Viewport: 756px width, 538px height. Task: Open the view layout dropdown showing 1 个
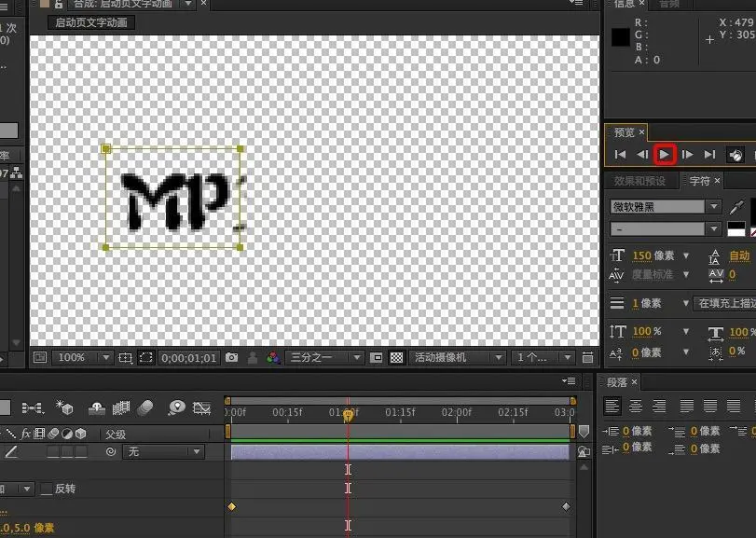click(543, 358)
